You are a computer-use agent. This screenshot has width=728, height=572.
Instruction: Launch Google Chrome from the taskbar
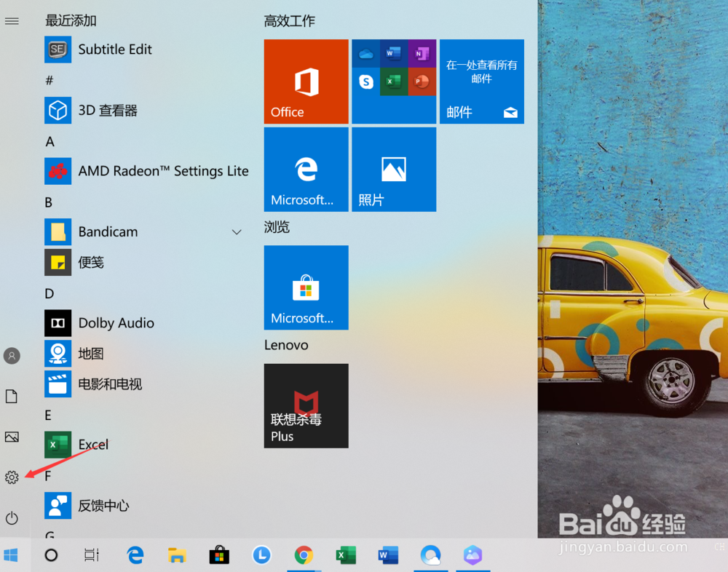pos(304,555)
